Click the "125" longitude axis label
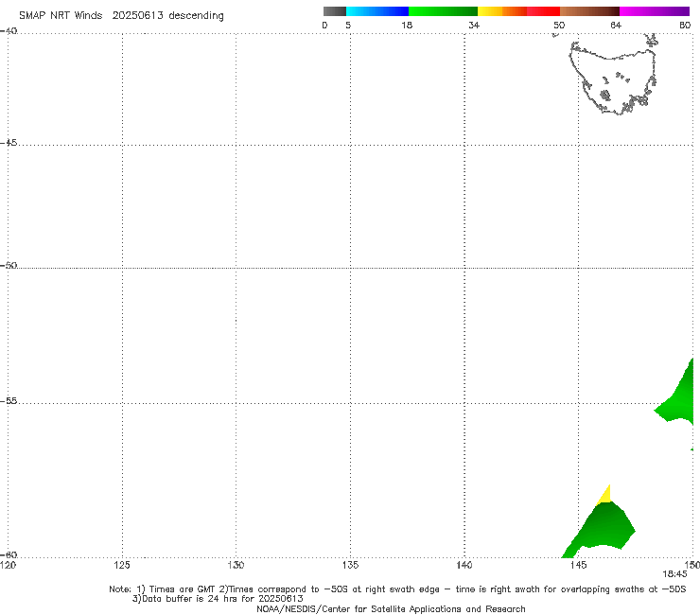Screen dimensions: 700x615 coord(122,566)
